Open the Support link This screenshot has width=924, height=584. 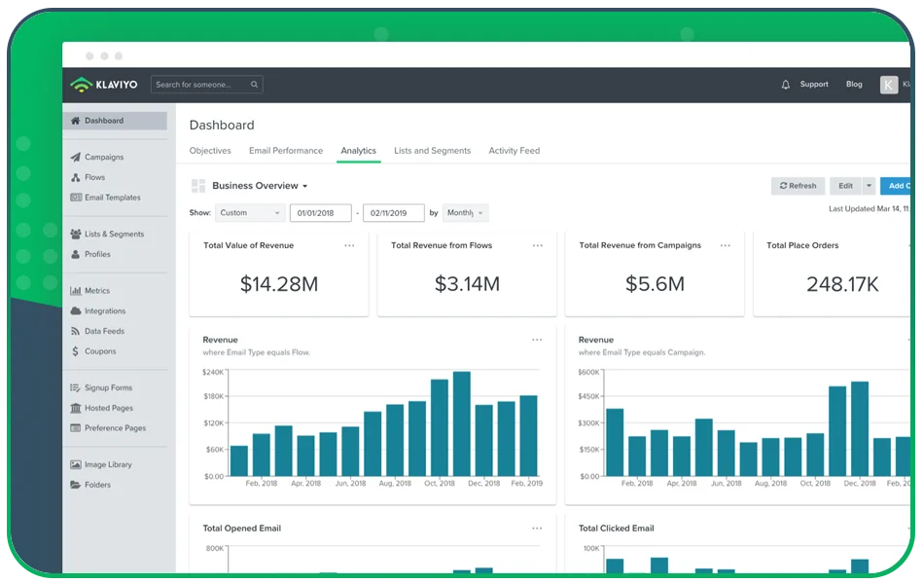coord(814,85)
